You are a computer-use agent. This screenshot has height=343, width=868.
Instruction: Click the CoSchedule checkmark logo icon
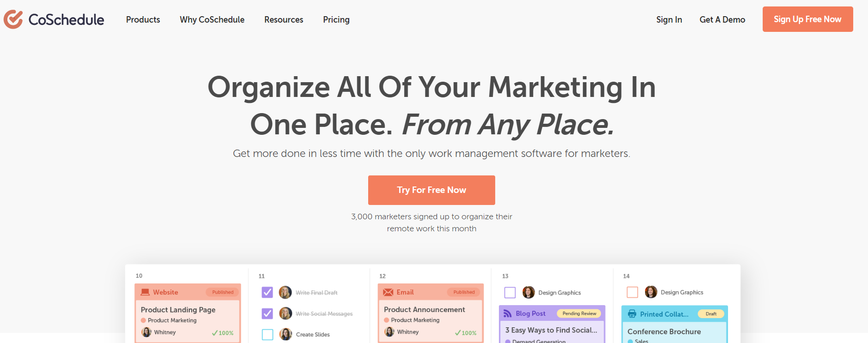pos(13,19)
